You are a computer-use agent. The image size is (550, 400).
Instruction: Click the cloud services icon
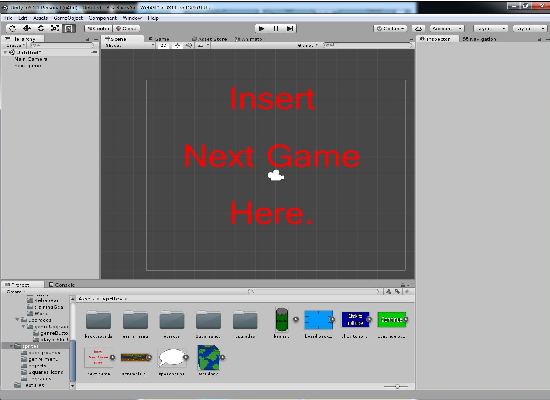click(418, 28)
